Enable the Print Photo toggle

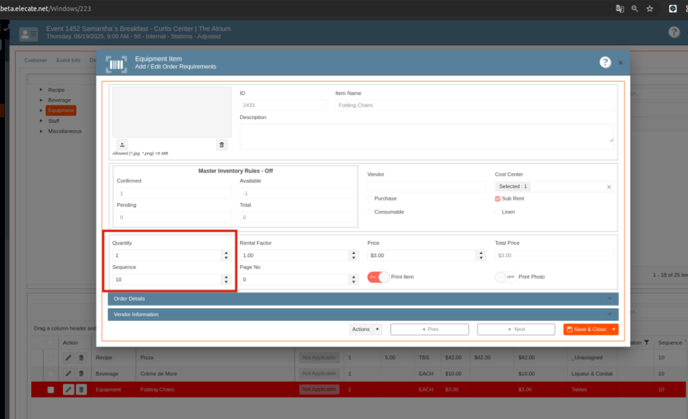pos(506,276)
